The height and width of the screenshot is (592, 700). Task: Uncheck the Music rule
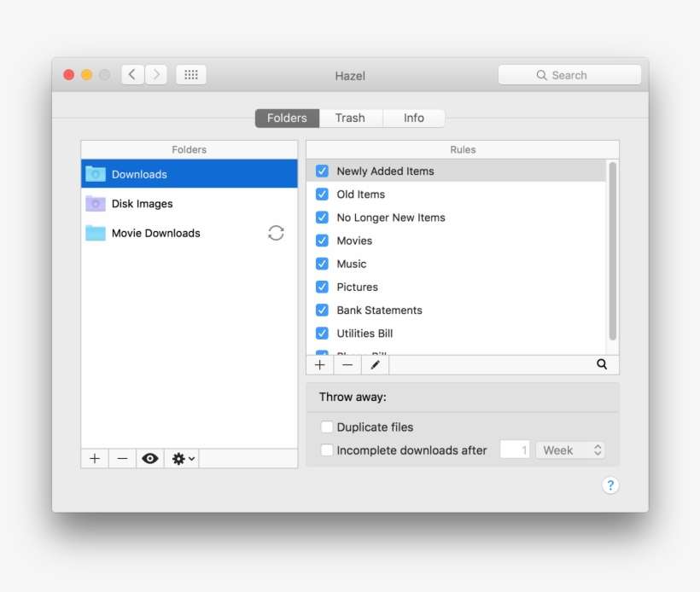pyautogui.click(x=322, y=264)
